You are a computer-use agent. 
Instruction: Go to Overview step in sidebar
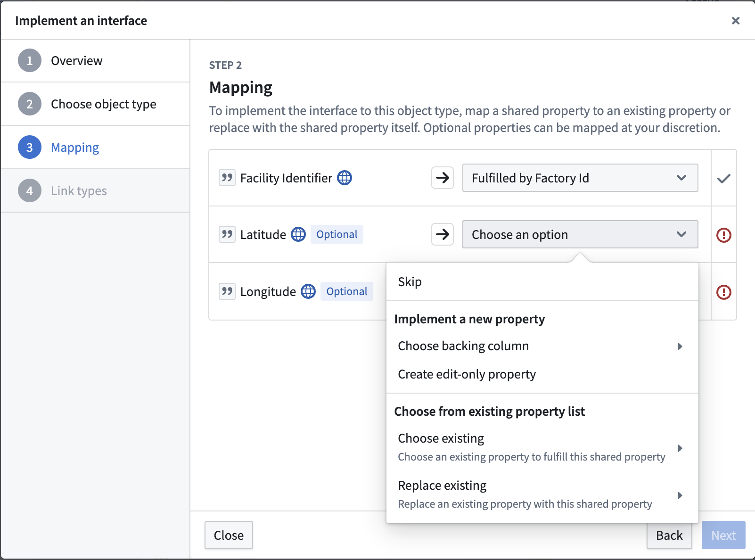click(95, 61)
